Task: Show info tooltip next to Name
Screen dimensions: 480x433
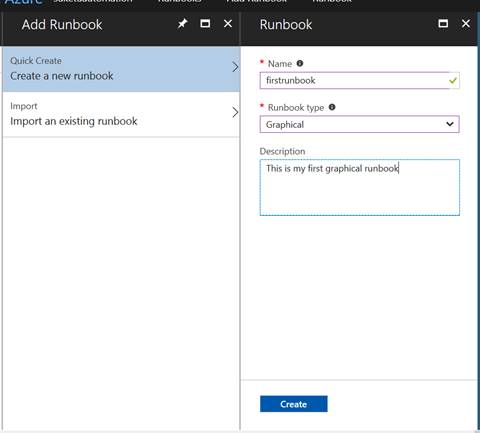Action: point(300,63)
